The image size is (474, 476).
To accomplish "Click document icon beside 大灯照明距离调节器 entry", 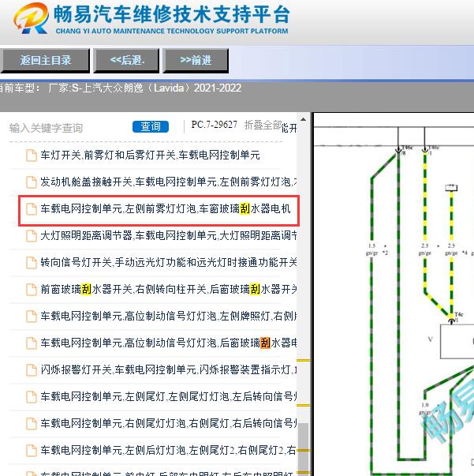I will coord(32,236).
